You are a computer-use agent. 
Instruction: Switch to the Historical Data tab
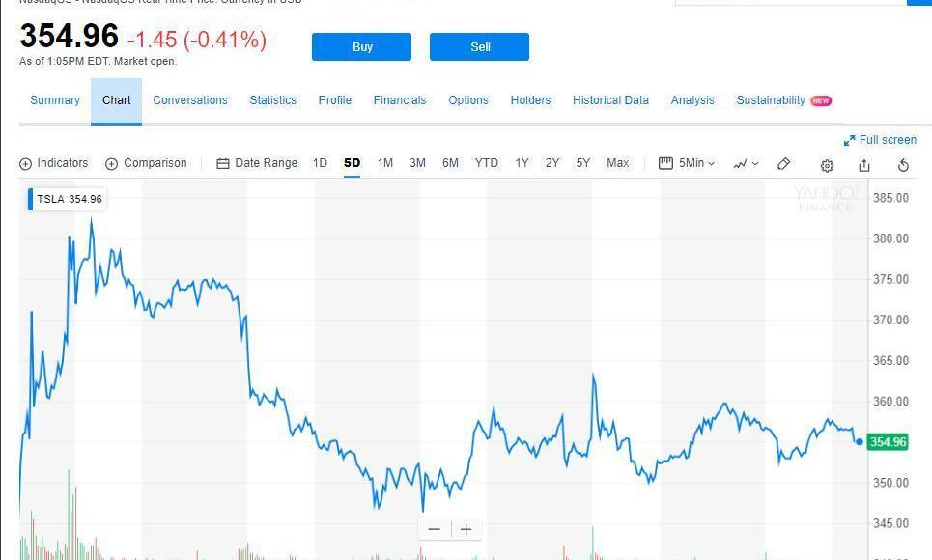coord(610,100)
